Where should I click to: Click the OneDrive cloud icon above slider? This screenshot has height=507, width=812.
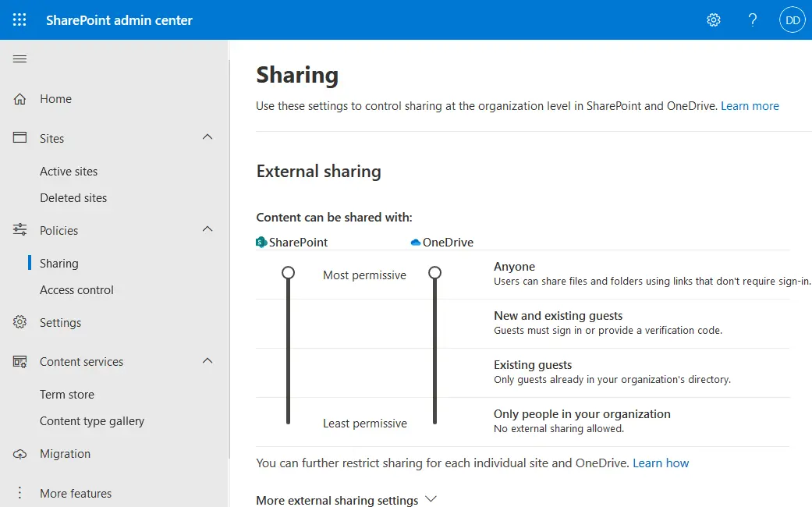[x=415, y=242]
